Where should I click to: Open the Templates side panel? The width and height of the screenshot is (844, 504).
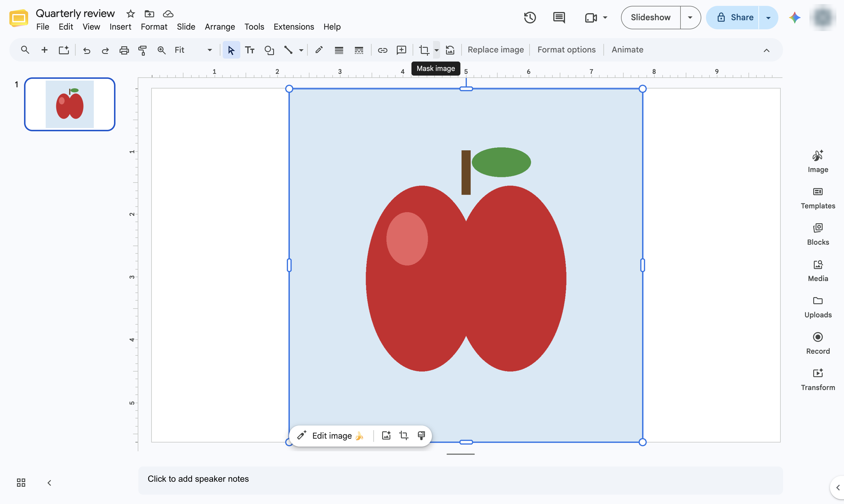pos(818,198)
